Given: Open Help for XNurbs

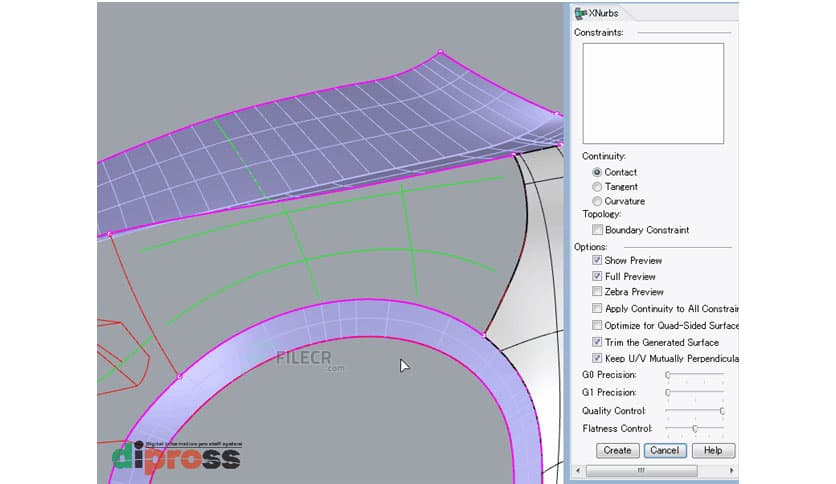Looking at the screenshot, I should (x=713, y=450).
